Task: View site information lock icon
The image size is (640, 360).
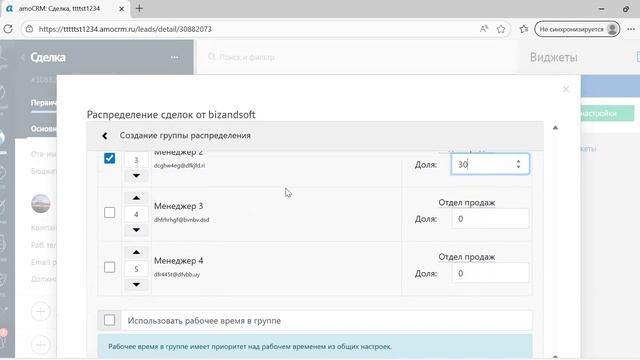Action: point(29,29)
